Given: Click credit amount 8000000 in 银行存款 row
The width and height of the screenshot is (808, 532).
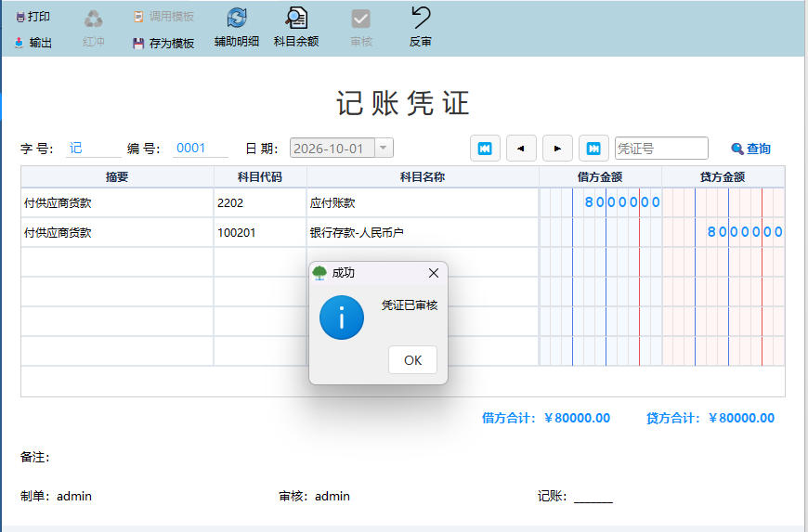Looking at the screenshot, I should 745,232.
